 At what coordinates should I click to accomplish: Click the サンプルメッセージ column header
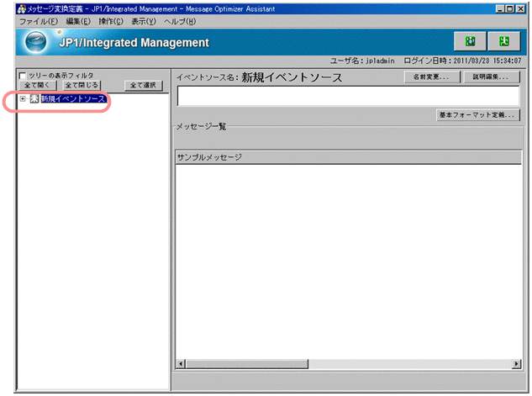[x=349, y=157]
